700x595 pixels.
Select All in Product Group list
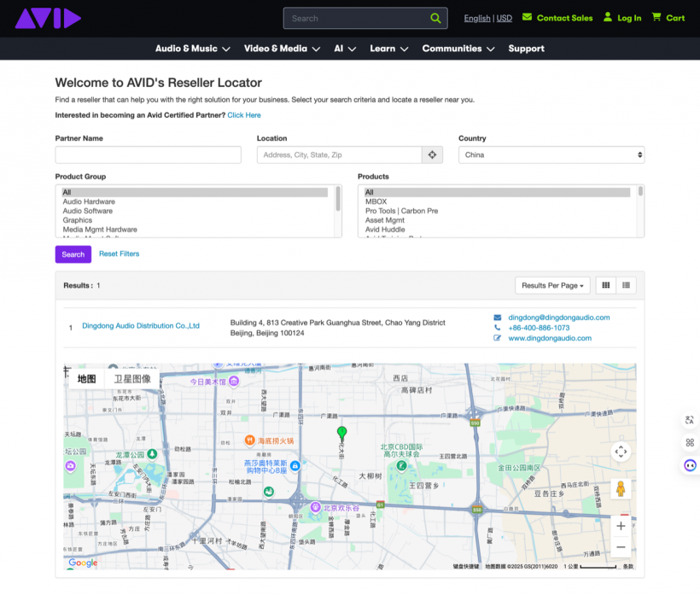195,192
